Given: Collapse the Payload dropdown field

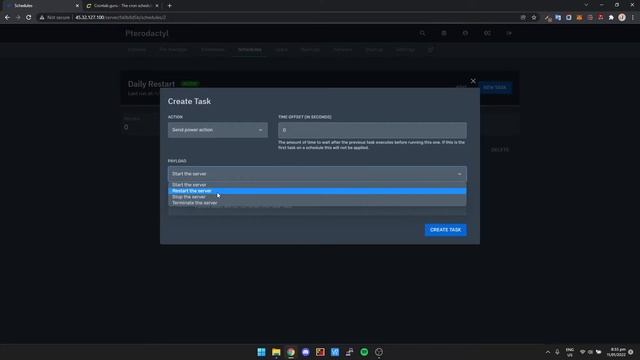Looking at the screenshot, I should [317, 174].
